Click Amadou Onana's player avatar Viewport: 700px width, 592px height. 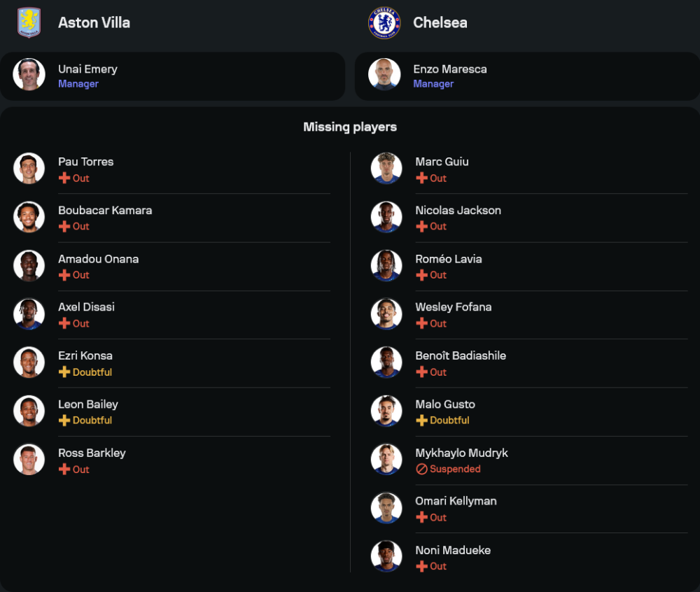[x=29, y=265]
